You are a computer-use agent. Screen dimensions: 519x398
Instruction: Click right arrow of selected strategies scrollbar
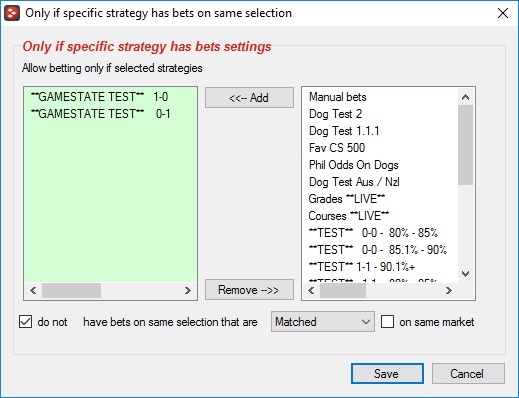point(188,290)
